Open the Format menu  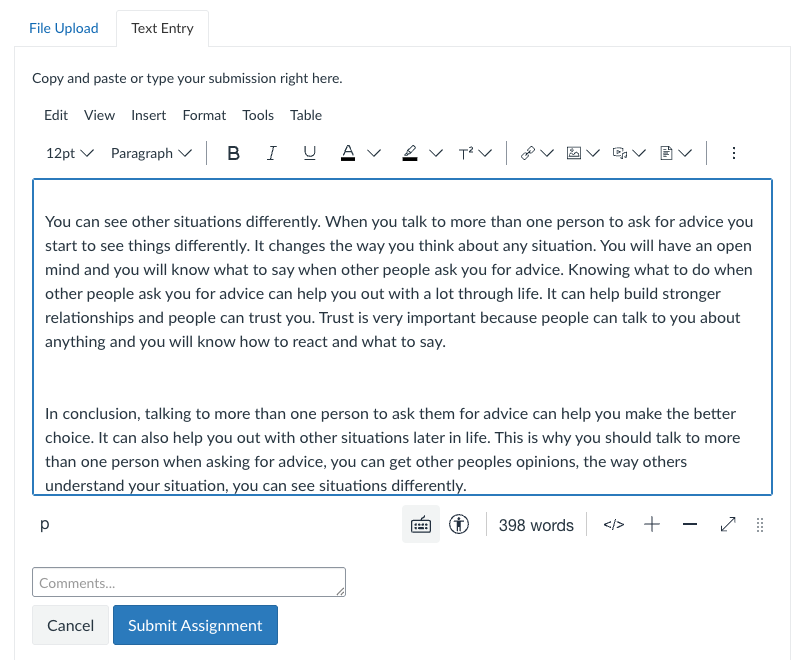204,115
